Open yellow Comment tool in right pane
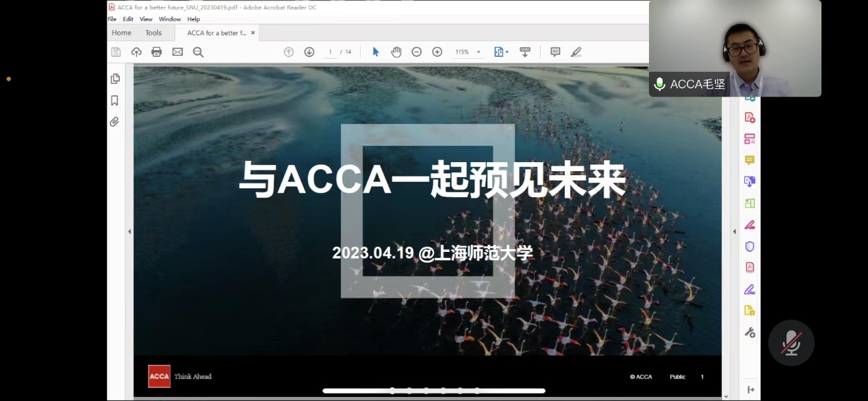 coord(750,160)
